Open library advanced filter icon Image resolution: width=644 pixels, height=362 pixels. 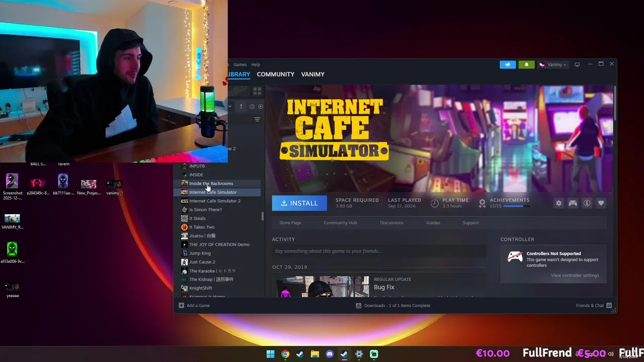point(257,120)
